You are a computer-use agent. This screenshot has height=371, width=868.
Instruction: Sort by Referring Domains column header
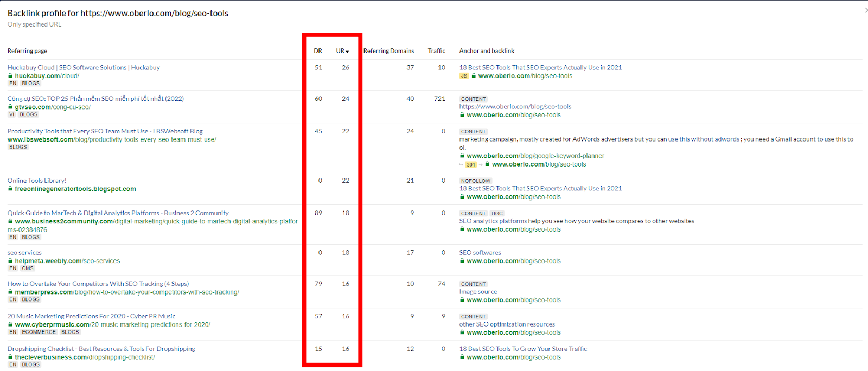pyautogui.click(x=388, y=51)
